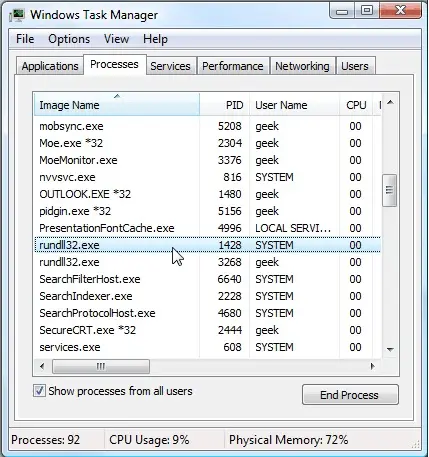
Task: Click PID value 608
Action: 232,347
